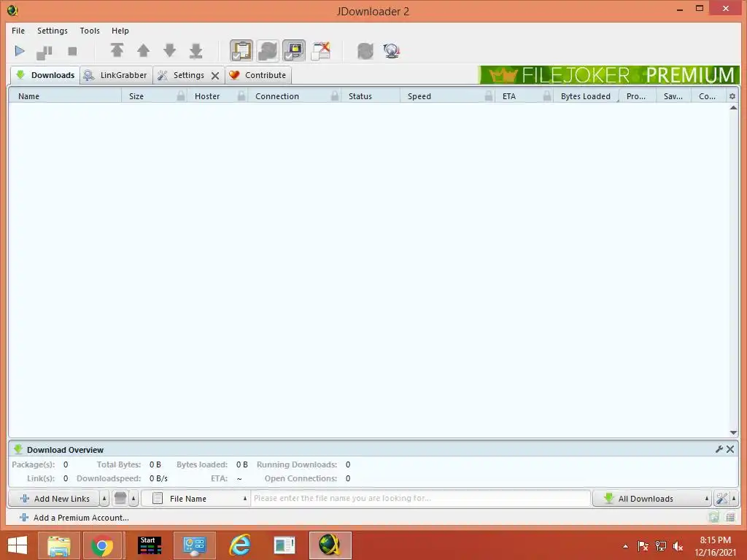This screenshot has width=747, height=560.
Task: Click the muted volume tray icon
Action: click(x=678, y=546)
